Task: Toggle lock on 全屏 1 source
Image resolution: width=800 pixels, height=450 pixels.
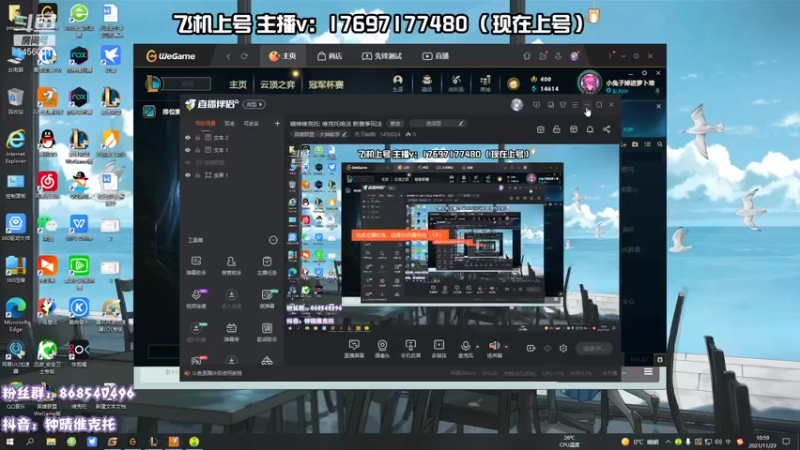Action: coord(197,175)
